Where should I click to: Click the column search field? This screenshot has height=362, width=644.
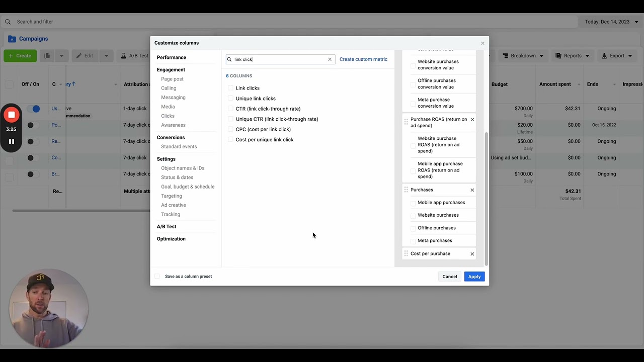[x=280, y=59]
